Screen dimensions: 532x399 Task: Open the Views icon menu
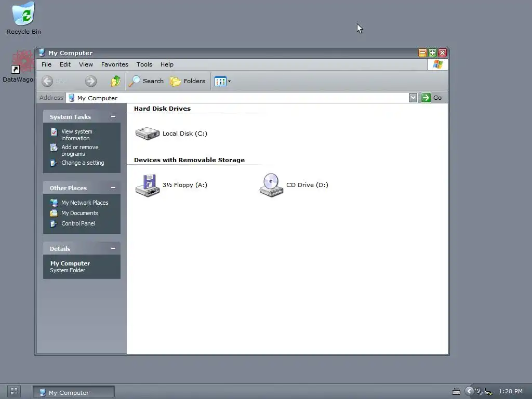coord(222,81)
